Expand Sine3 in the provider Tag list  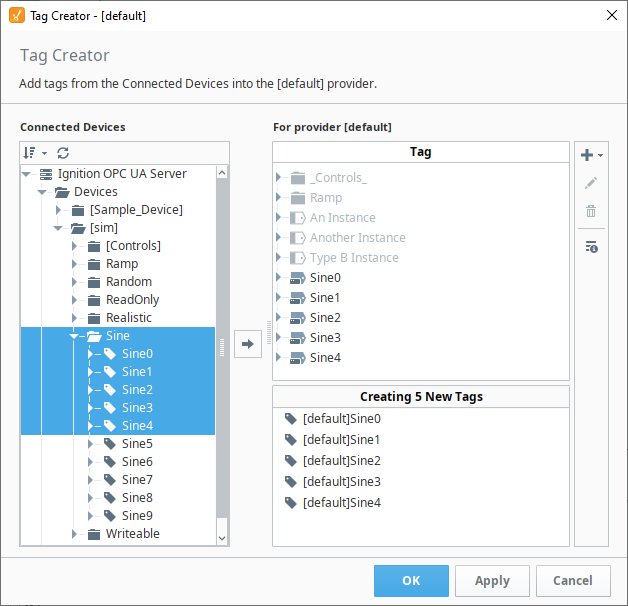278,337
